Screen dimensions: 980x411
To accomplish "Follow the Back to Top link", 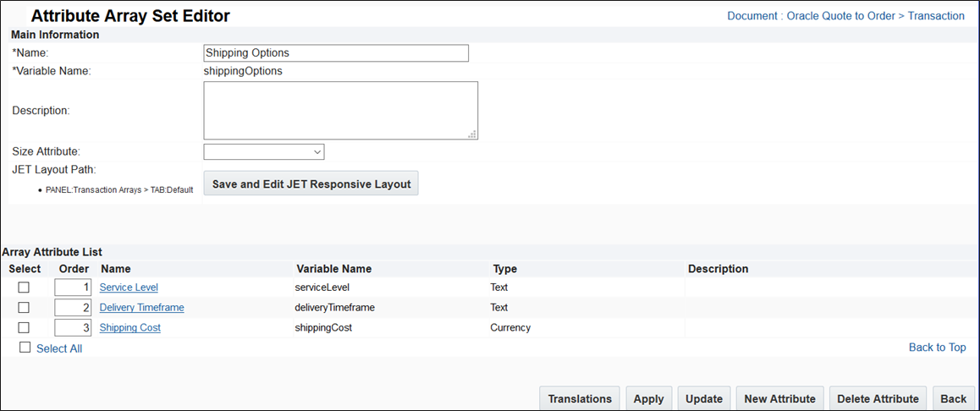I will pos(937,348).
